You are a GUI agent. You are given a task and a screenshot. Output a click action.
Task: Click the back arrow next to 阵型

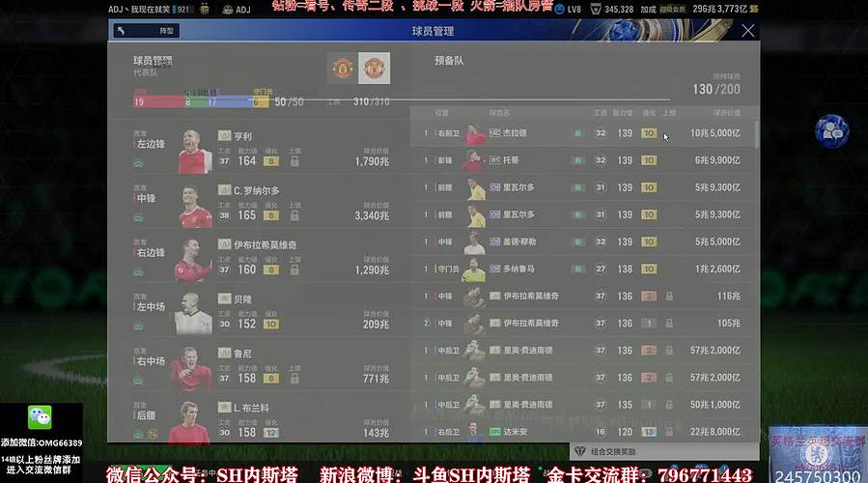coord(121,31)
